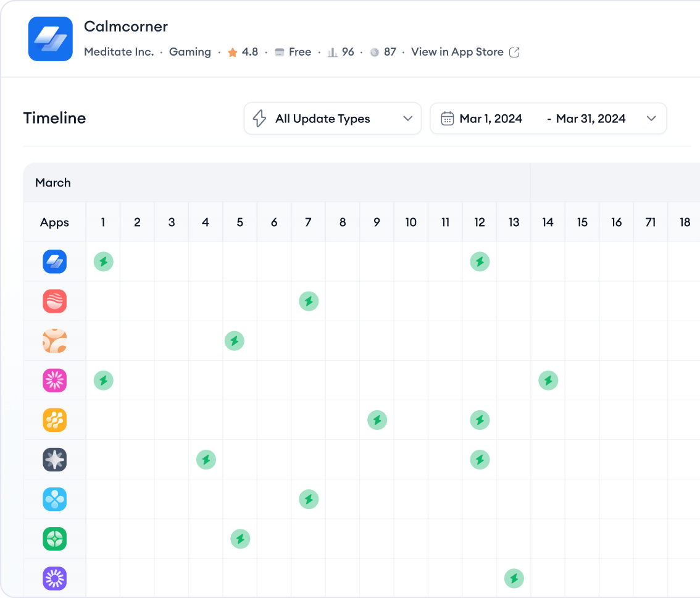Open purple sunburst app update on March 13
Screen dimensions: 700x598
[x=514, y=579]
